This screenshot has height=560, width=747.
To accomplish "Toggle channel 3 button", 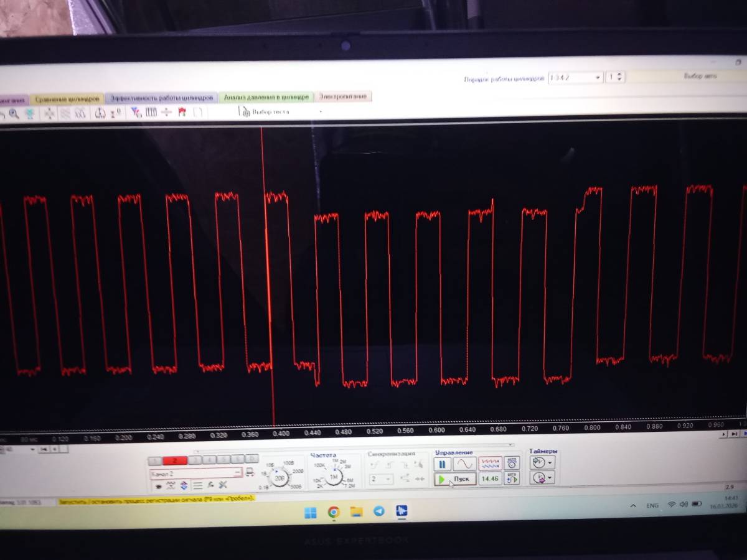I will tap(195, 460).
